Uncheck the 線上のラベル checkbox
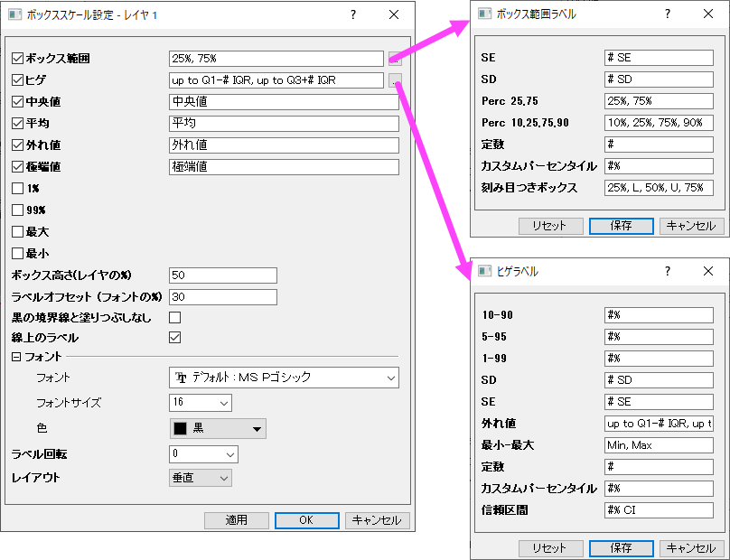This screenshot has width=730, height=560. [175, 338]
